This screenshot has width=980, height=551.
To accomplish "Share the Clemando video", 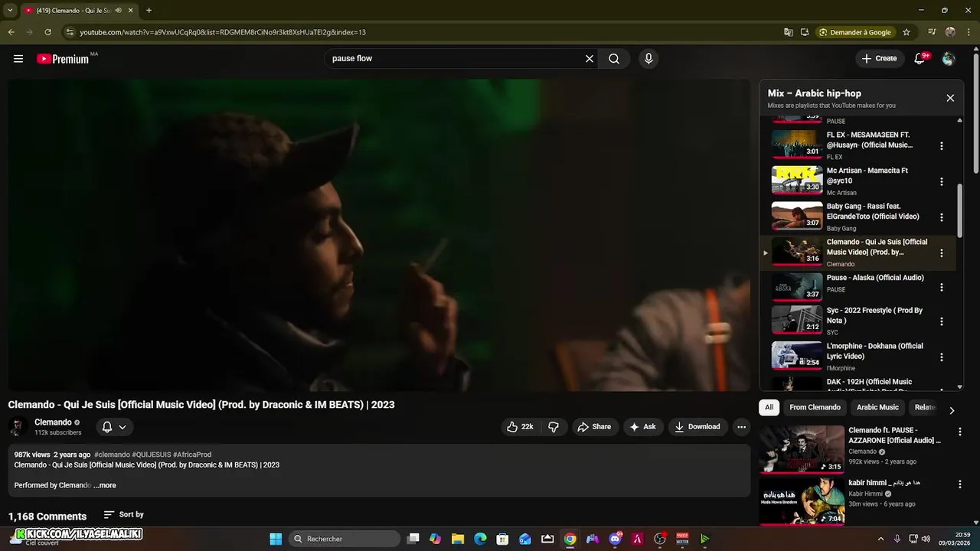I will 594,427.
